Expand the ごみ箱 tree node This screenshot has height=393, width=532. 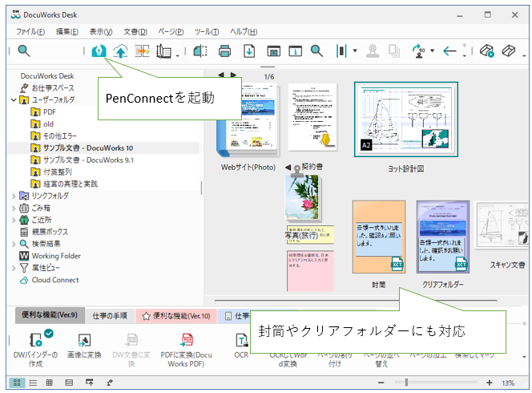click(x=14, y=208)
